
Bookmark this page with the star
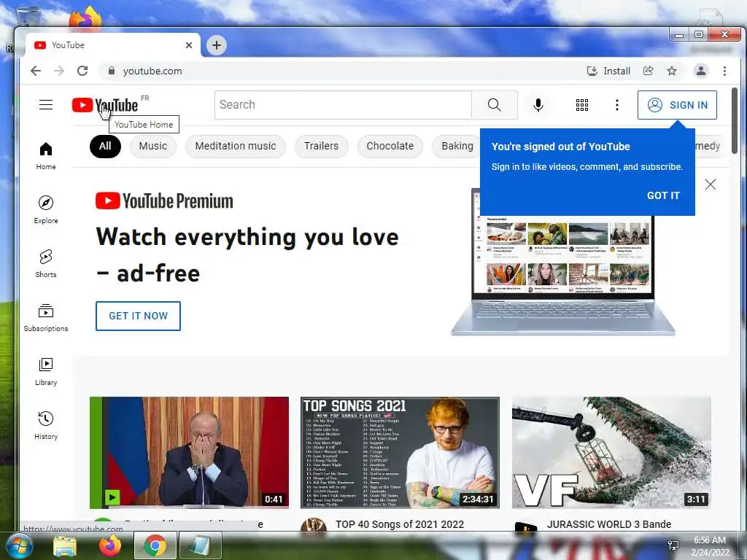click(672, 71)
